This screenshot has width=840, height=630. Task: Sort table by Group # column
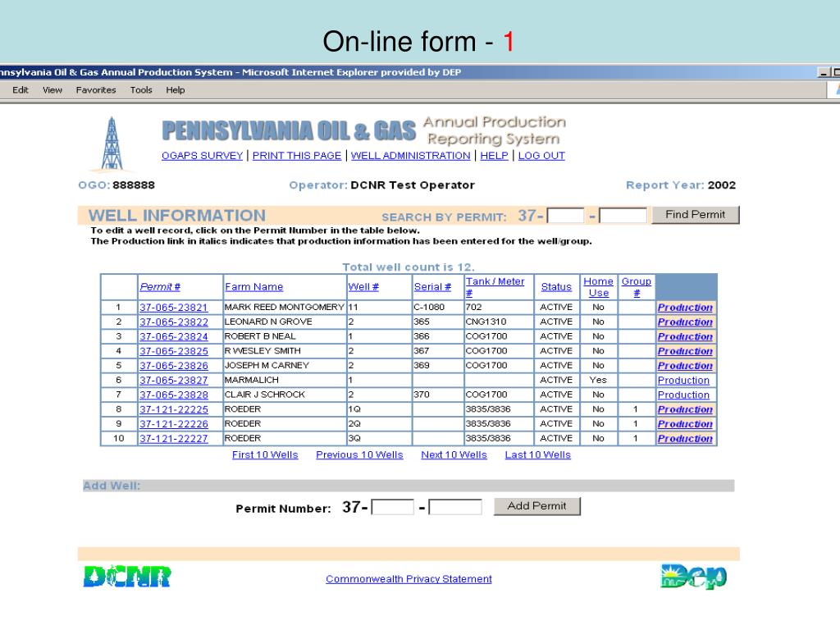point(637,286)
